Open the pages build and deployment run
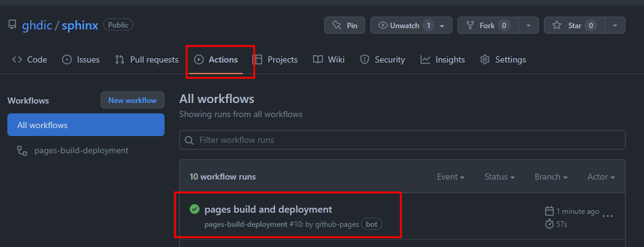 [x=268, y=209]
